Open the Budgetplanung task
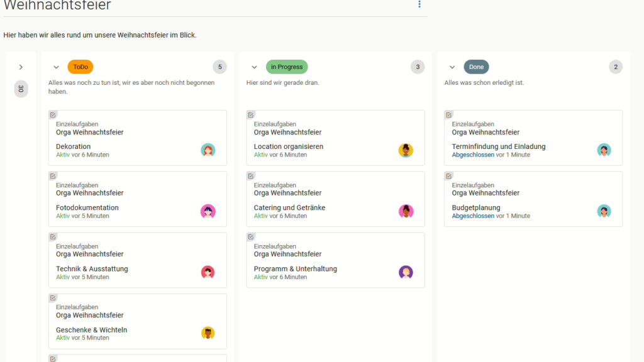The image size is (644, 362). [476, 207]
